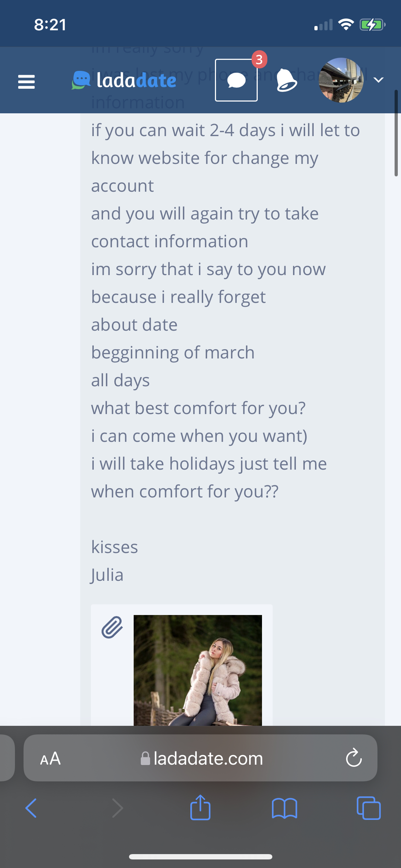Open the Safari share sheet
The height and width of the screenshot is (868, 401).
pyautogui.click(x=200, y=808)
